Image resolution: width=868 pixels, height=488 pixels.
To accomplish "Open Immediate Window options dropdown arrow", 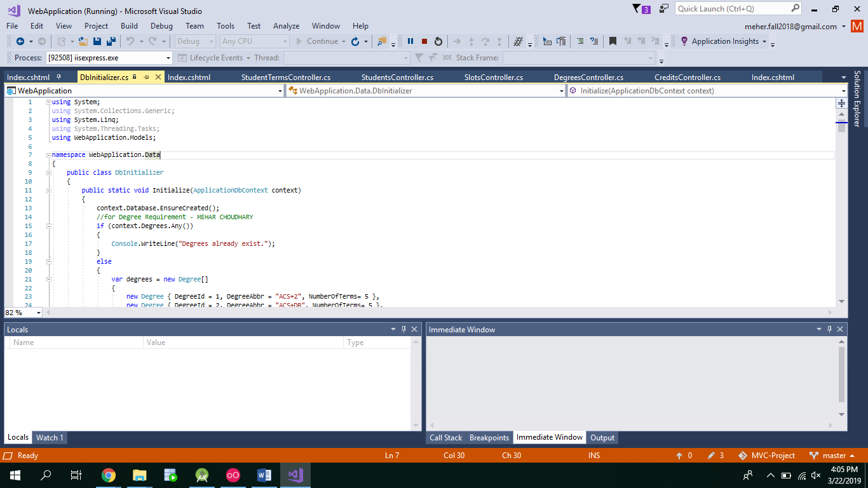I will (819, 329).
